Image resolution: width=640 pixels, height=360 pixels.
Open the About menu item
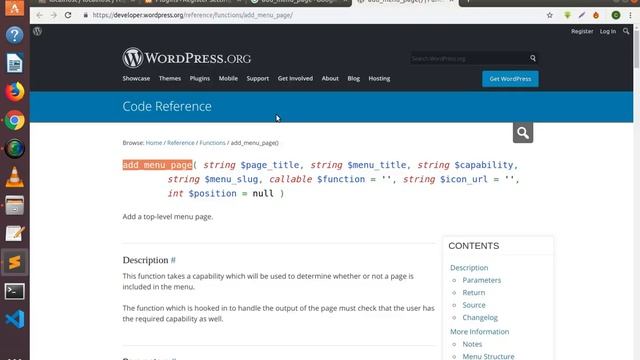click(x=330, y=78)
